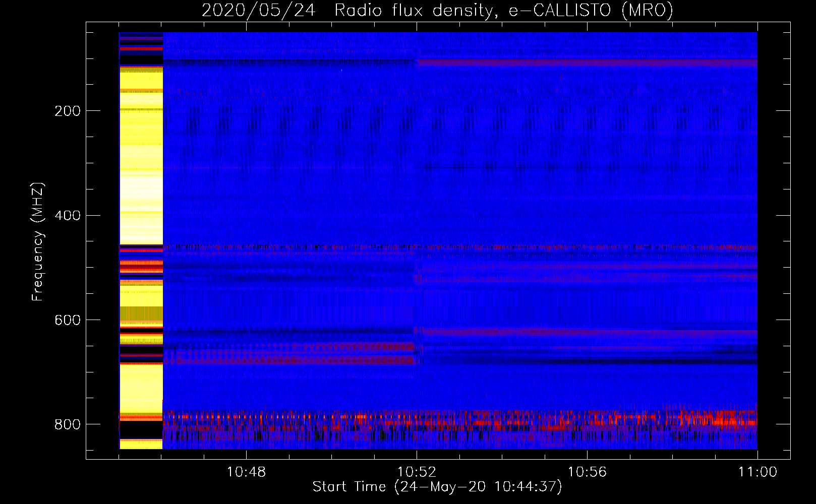Click the 'Start Time (24-May-20 10:44:37)' label
Screen dimensions: 816x504
[437, 487]
